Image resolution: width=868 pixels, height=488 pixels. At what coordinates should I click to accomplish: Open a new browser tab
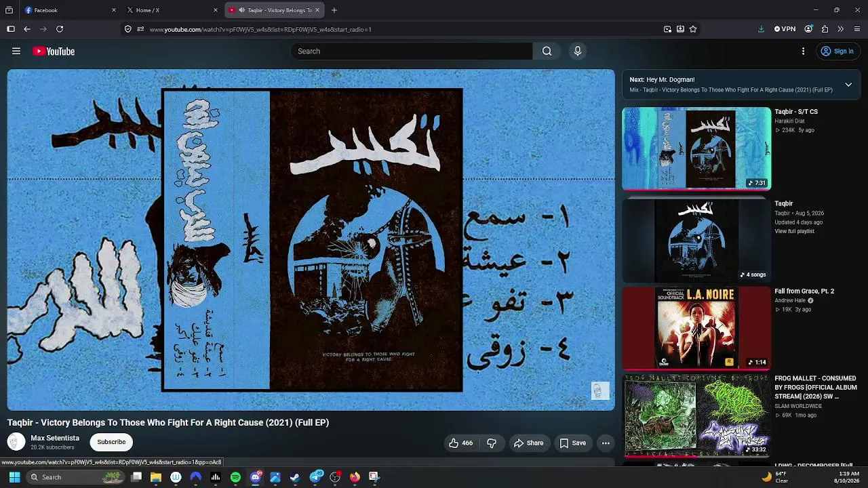click(x=334, y=10)
